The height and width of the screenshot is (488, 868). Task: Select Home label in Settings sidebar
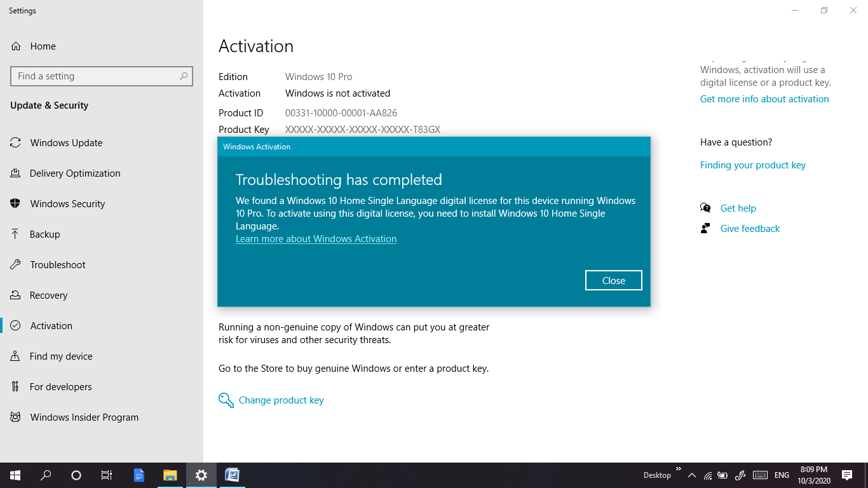coord(43,46)
